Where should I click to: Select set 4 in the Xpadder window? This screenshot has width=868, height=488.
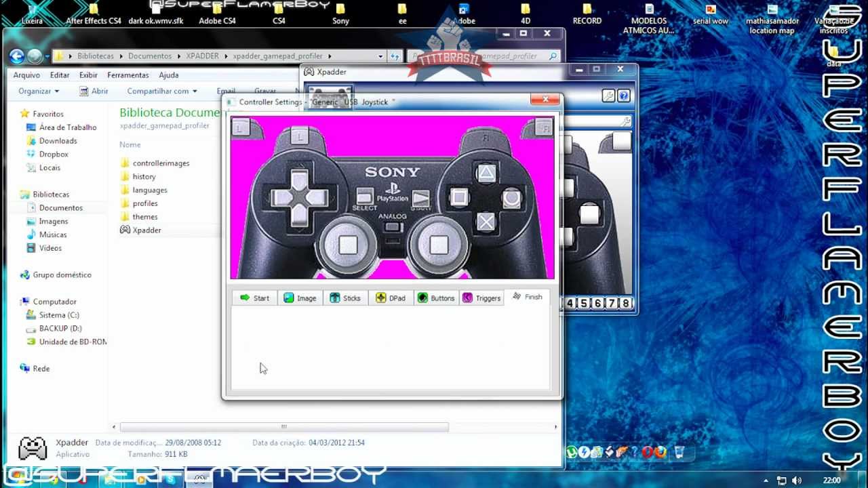(x=570, y=304)
